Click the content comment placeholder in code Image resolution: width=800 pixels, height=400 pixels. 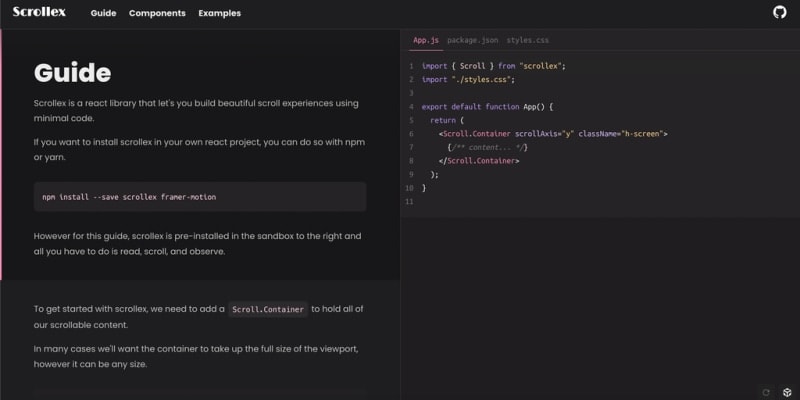(487, 147)
